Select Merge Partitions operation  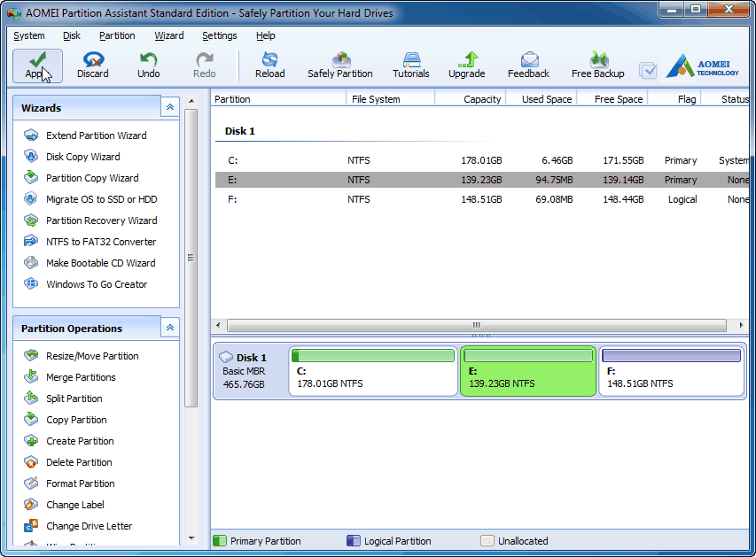pyautogui.click(x=81, y=377)
